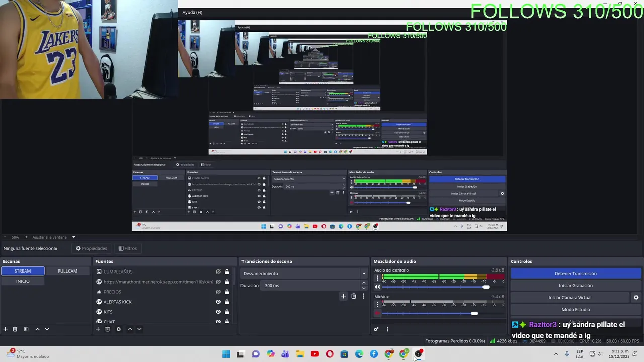Move source down arrow in Fuentes toolbar
Image resolution: width=644 pixels, height=362 pixels.
click(x=139, y=329)
